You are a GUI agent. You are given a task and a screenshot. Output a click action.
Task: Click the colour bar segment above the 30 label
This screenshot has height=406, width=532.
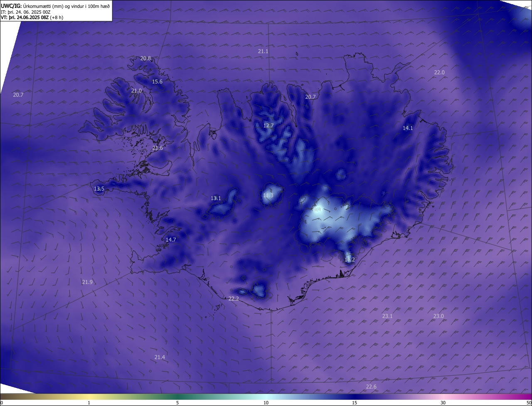pyautogui.click(x=443, y=396)
